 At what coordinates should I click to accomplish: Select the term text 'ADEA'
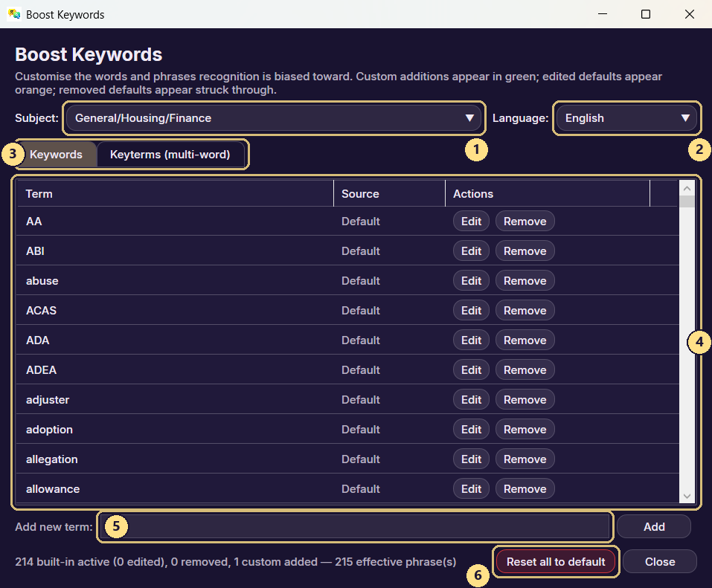42,369
